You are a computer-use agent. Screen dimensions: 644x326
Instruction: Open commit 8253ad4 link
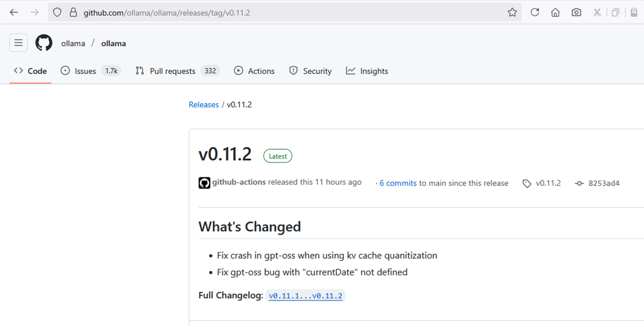point(604,183)
